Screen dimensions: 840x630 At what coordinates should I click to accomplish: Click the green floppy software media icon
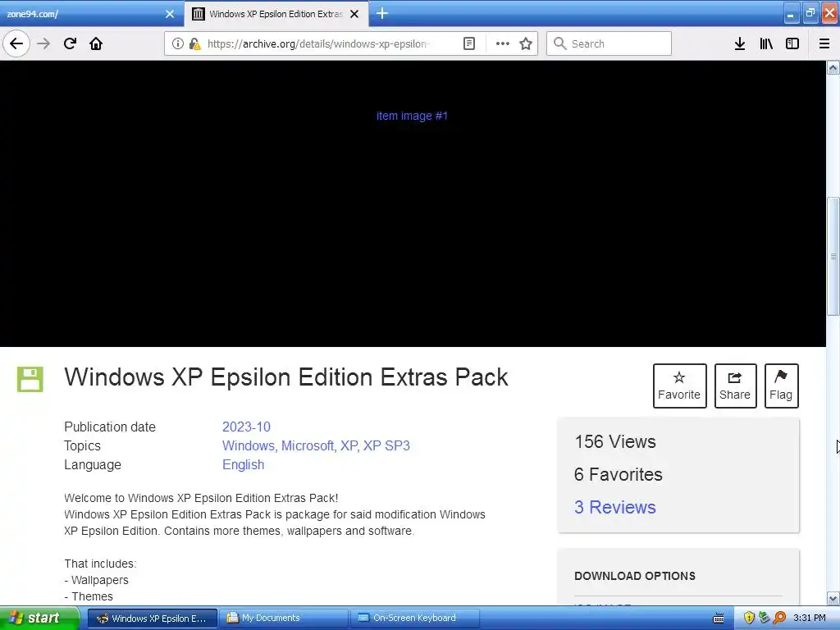pos(30,379)
